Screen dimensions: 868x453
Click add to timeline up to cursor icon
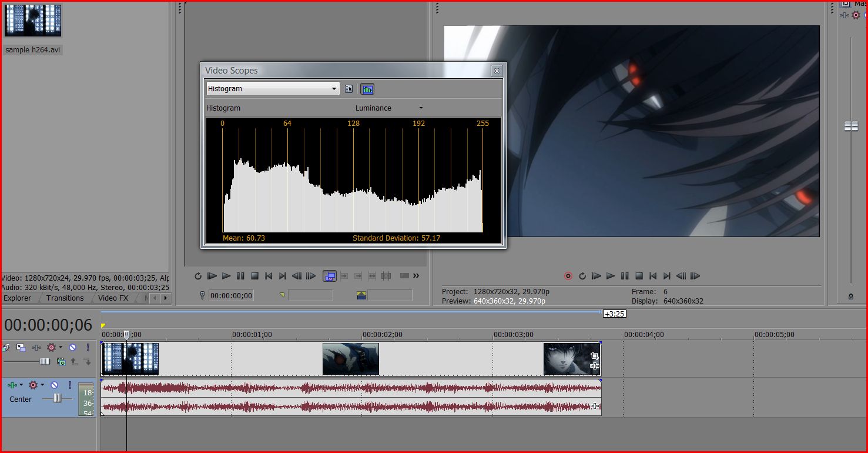pyautogui.click(x=358, y=276)
